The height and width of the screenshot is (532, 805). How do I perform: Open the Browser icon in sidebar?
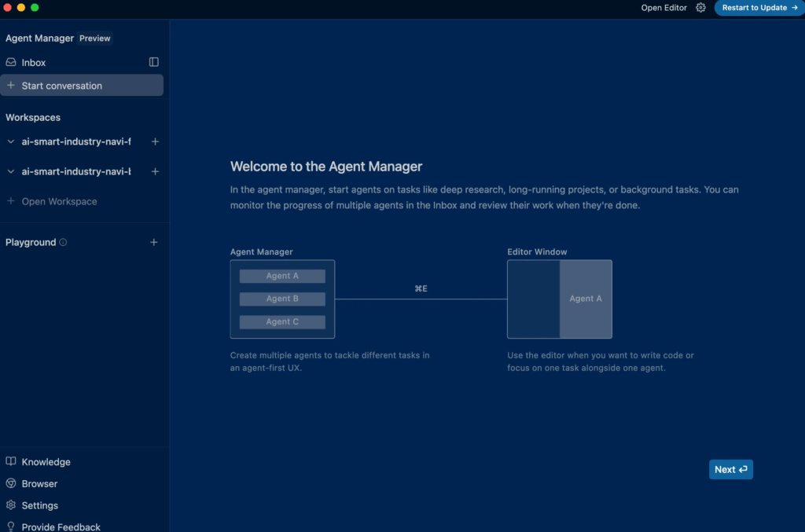tap(11, 484)
